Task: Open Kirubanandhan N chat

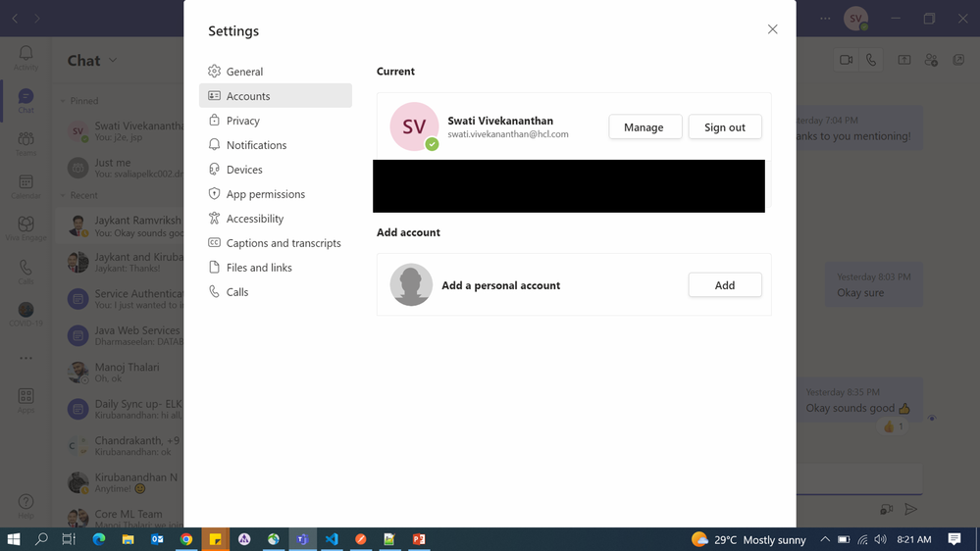Action: [x=122, y=482]
